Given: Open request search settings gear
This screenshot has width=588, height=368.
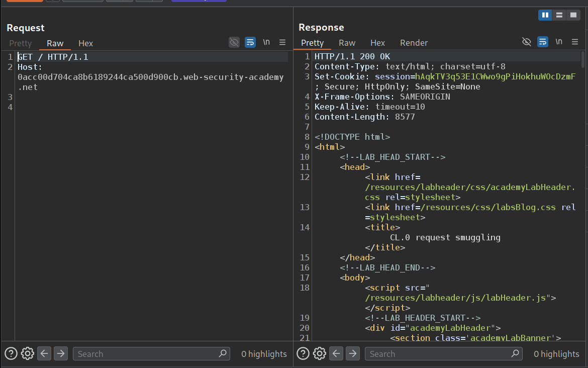Looking at the screenshot, I should point(28,353).
